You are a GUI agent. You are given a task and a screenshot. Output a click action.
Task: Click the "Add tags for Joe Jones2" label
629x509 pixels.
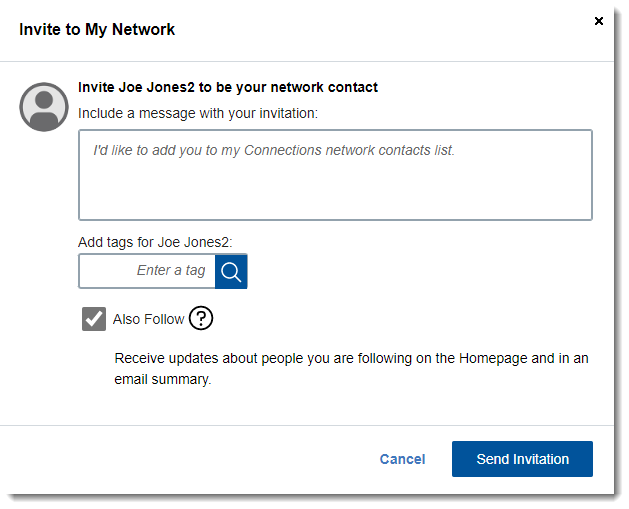(x=161, y=242)
